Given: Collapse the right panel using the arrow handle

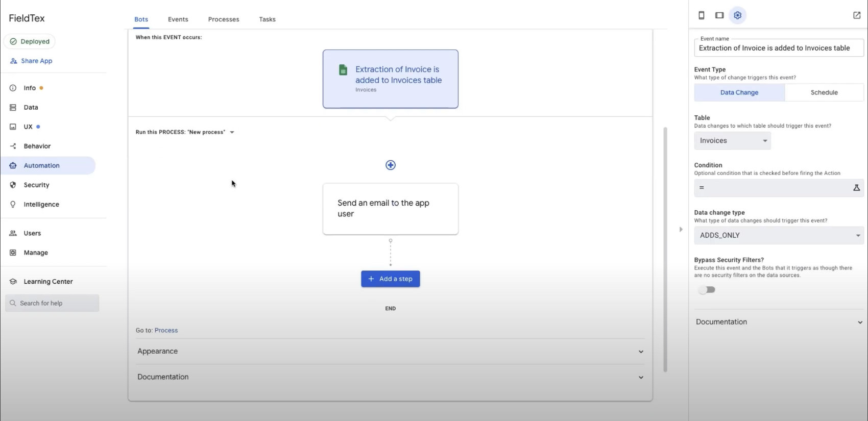Looking at the screenshot, I should point(681,230).
